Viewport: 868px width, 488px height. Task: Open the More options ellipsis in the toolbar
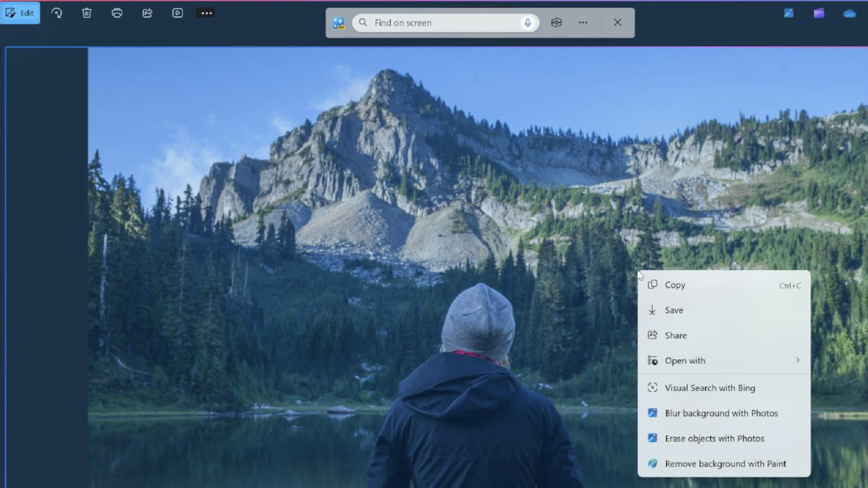[x=206, y=13]
